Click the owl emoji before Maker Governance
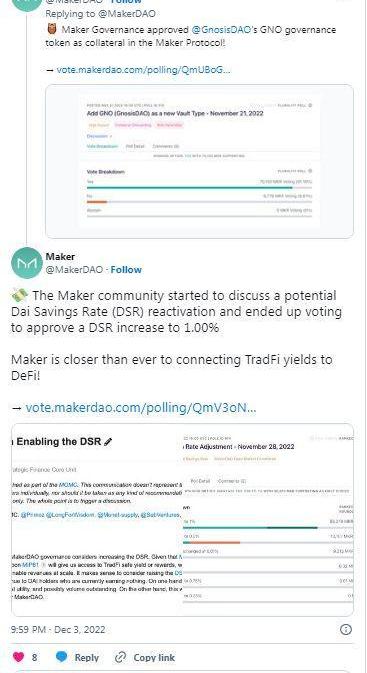Image resolution: width=367 pixels, height=673 pixels. (51, 30)
